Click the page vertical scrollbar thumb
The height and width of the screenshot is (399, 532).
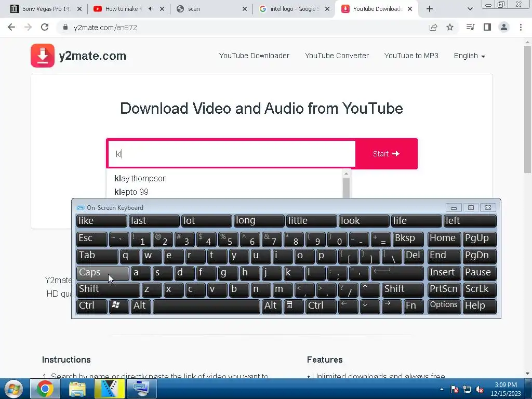coord(527,109)
